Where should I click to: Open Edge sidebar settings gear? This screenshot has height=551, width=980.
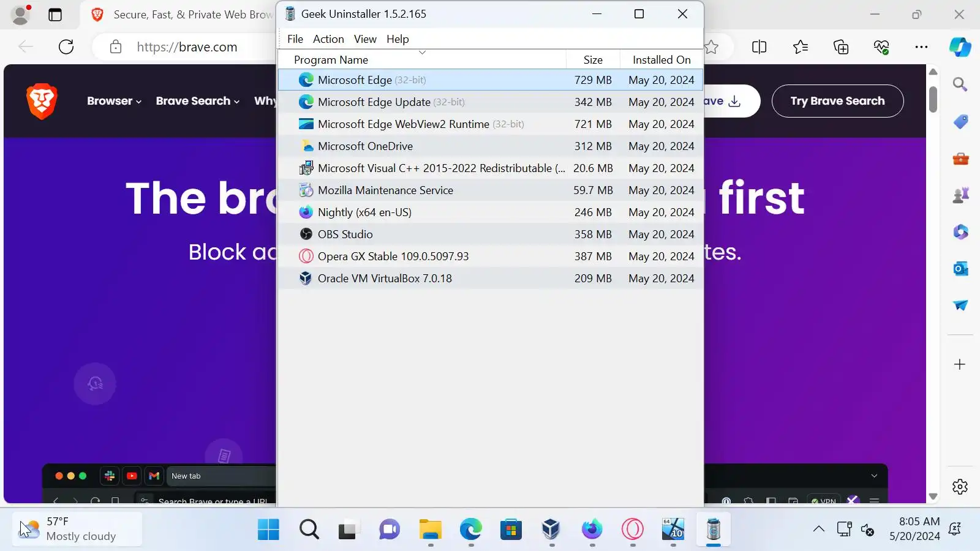click(x=960, y=487)
